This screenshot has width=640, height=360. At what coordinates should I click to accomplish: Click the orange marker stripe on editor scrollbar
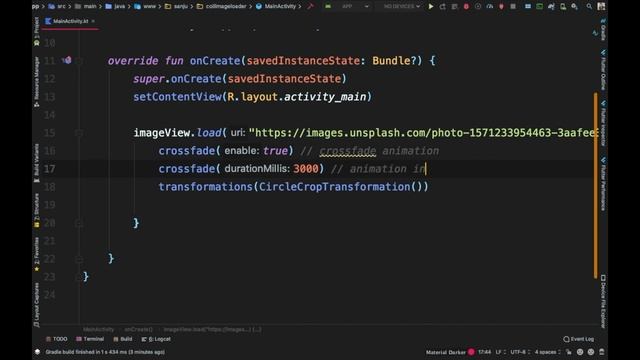click(x=596, y=186)
